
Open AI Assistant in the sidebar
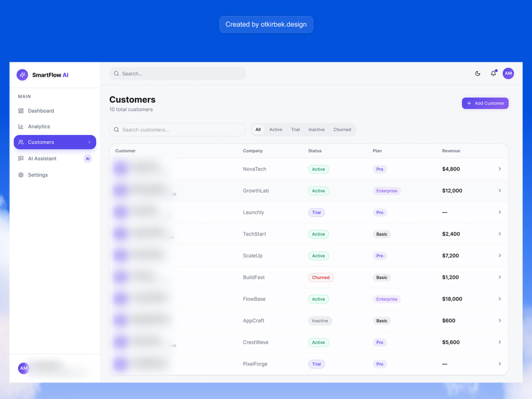coord(55,159)
